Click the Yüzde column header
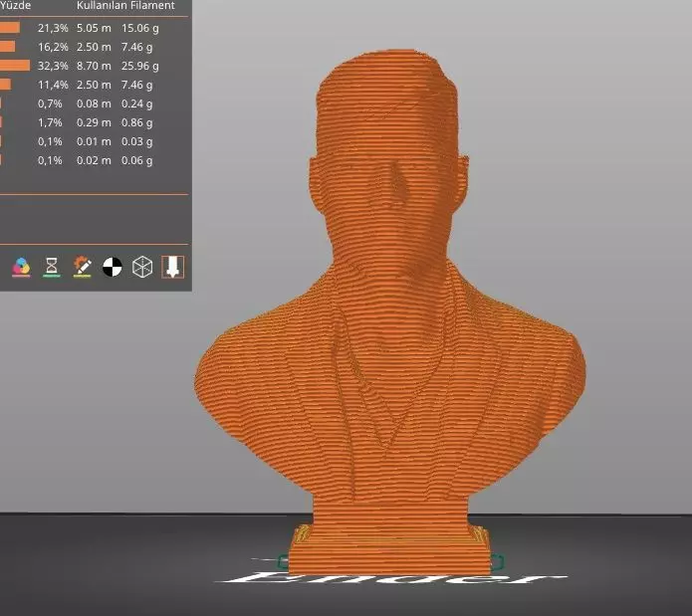Screen dimensions: 692x616 [x=16, y=6]
